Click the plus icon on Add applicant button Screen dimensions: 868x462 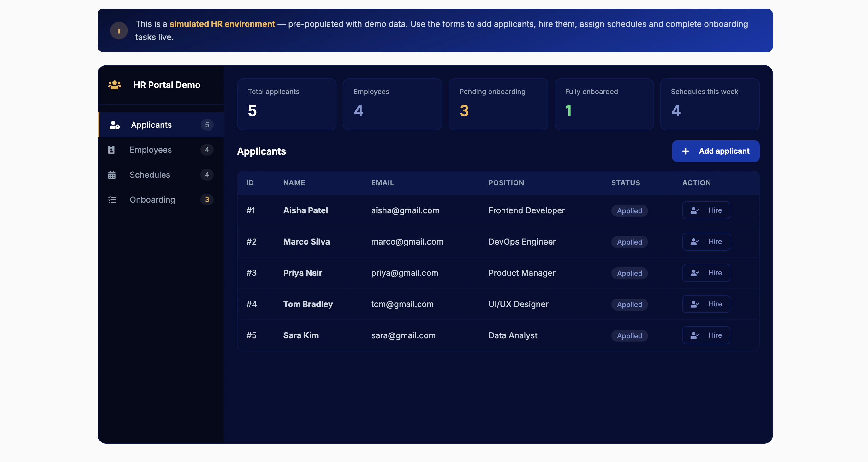(686, 151)
